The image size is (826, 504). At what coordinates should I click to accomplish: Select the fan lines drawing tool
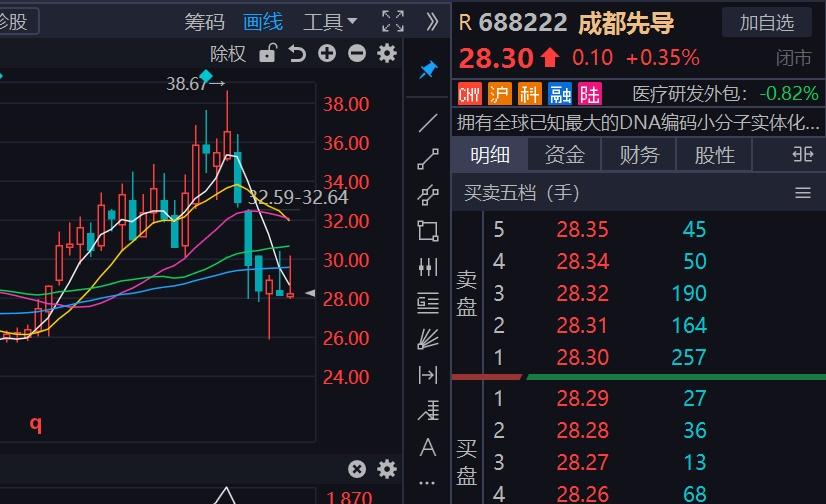428,339
